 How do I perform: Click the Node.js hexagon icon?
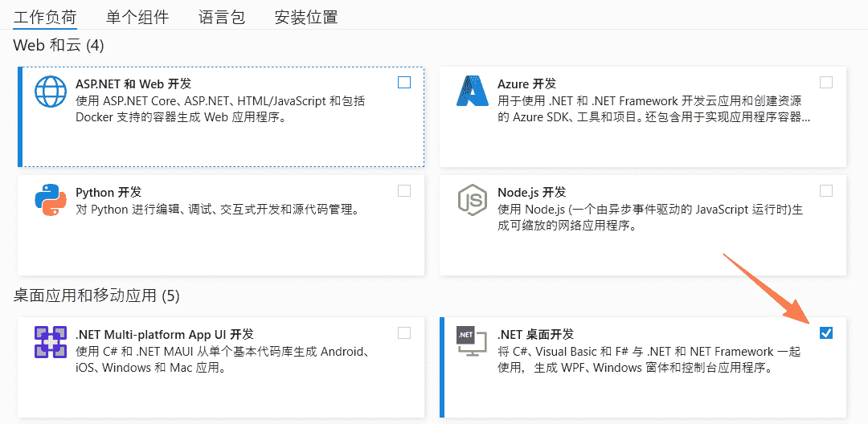coord(473,200)
